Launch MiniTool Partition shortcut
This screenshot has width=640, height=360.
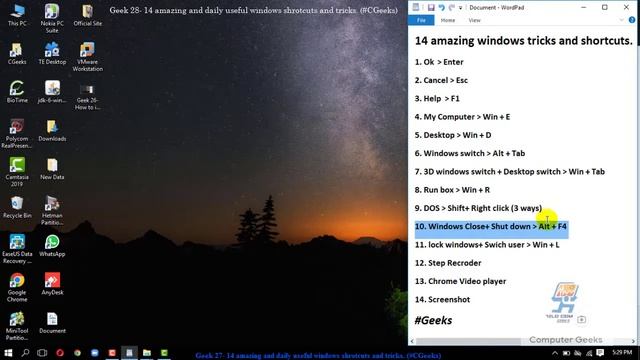pyautogui.click(x=17, y=326)
